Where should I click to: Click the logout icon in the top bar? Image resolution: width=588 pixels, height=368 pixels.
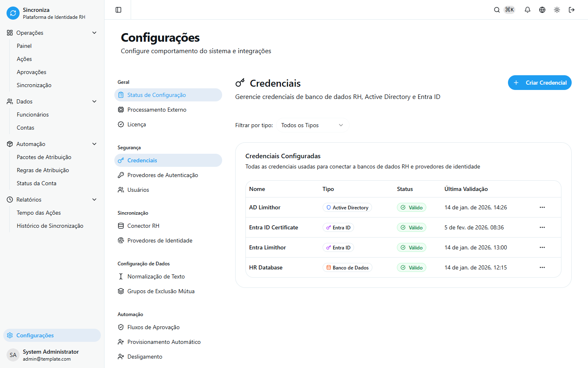coord(571,9)
